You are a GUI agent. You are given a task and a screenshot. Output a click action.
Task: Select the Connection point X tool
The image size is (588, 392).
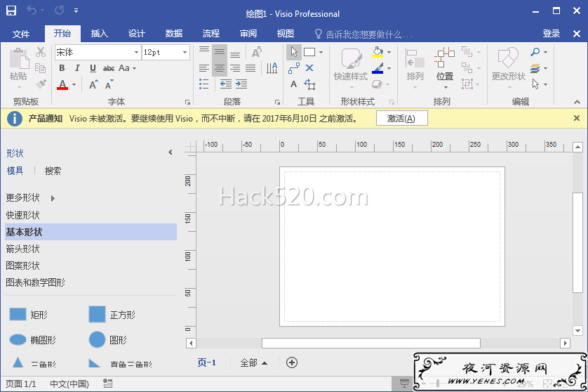coord(309,68)
